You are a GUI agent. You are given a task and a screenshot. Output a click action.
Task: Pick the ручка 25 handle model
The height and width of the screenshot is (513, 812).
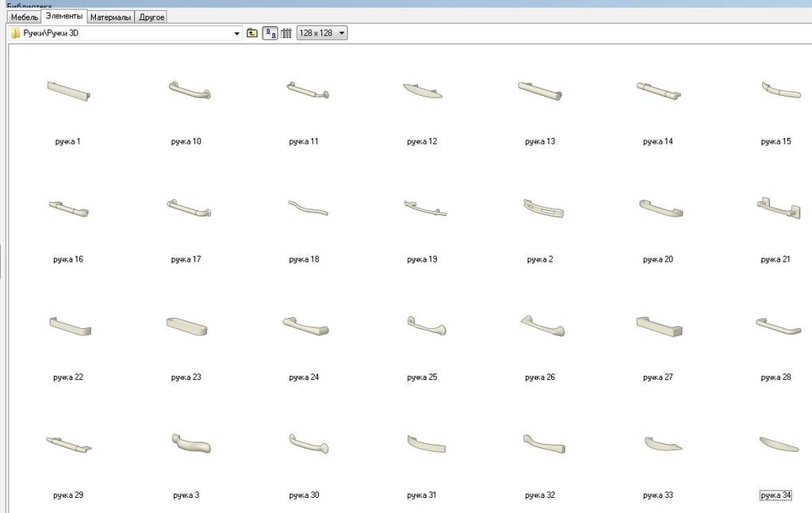click(x=427, y=326)
